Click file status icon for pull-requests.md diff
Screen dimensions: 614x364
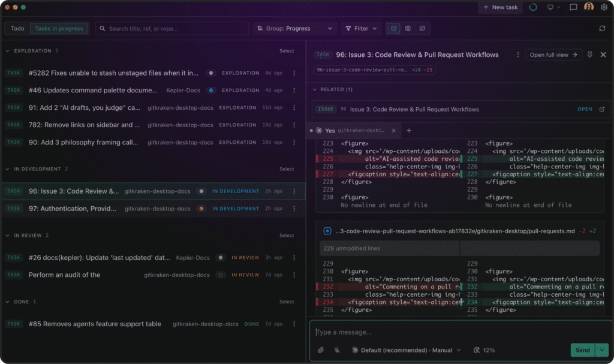327,231
